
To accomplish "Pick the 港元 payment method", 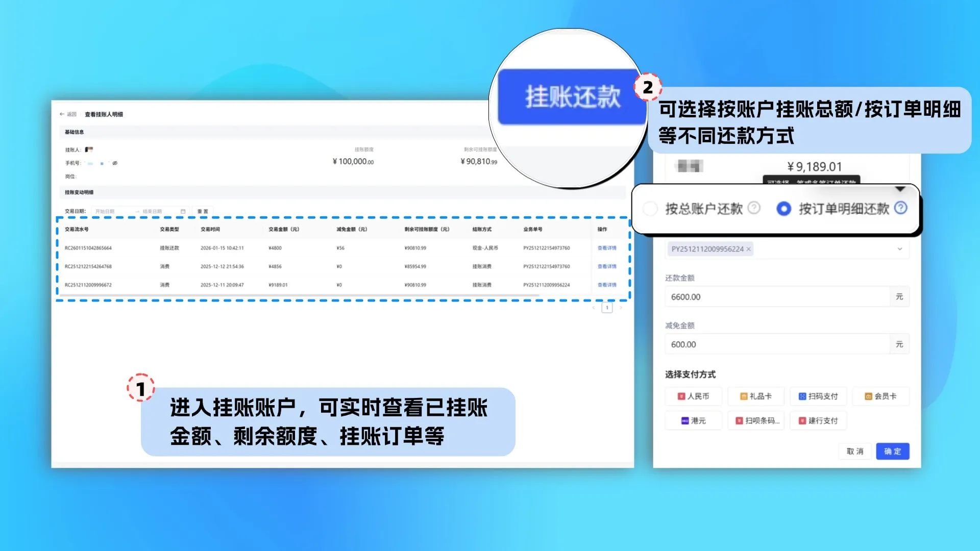I will pos(693,420).
